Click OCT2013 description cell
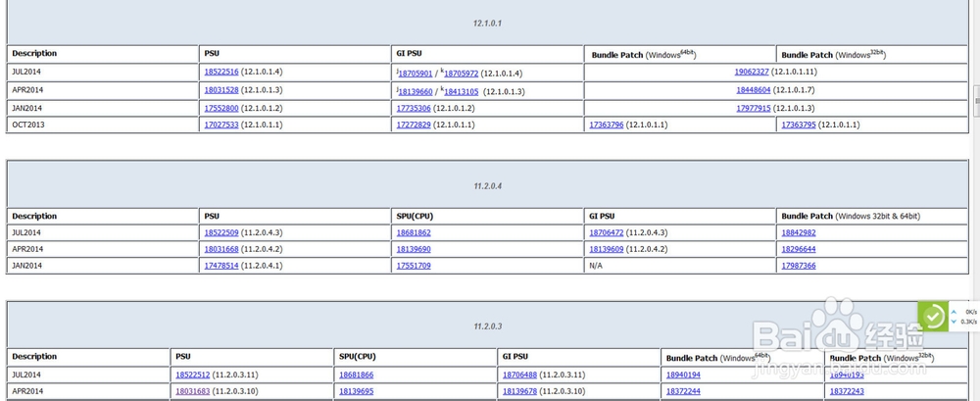 pyautogui.click(x=103, y=125)
